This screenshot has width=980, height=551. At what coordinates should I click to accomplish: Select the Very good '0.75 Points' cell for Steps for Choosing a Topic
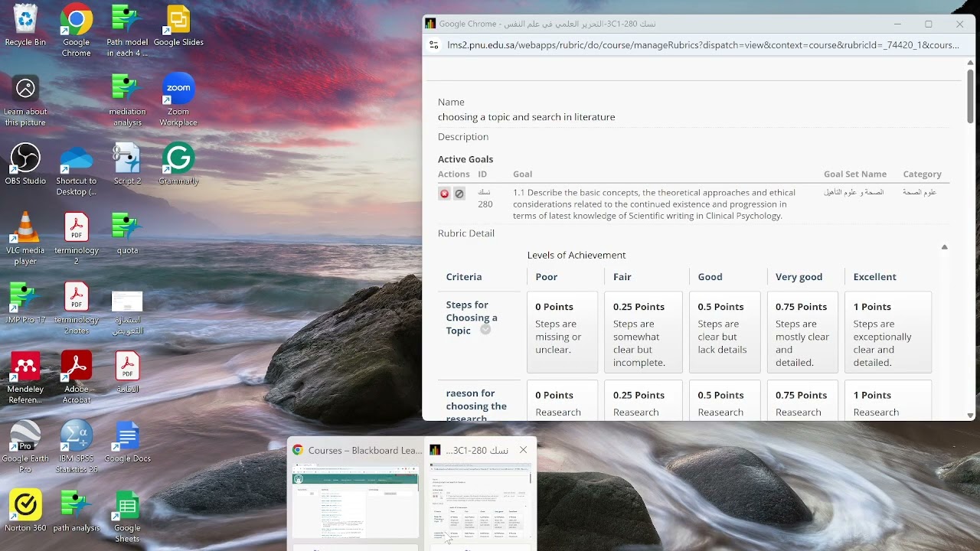point(802,332)
